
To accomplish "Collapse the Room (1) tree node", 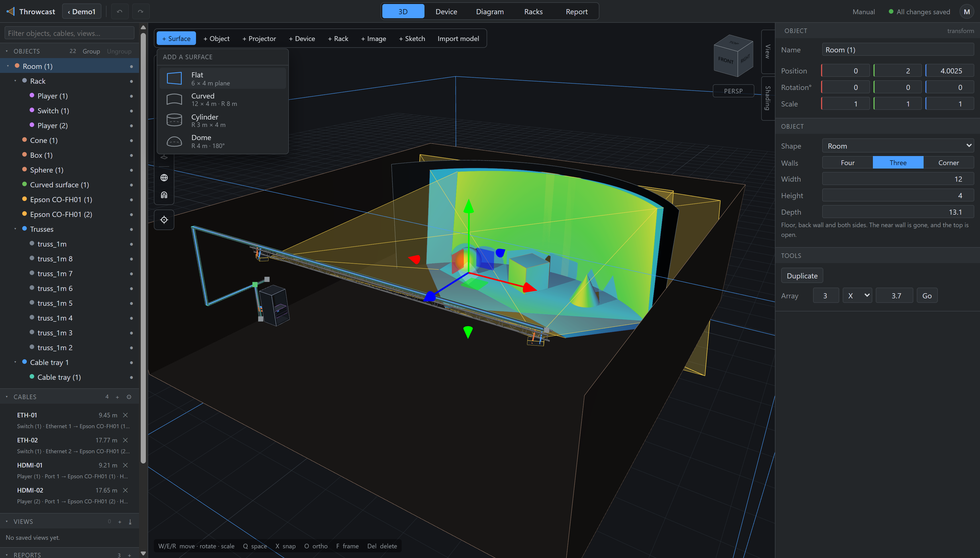I will [8, 66].
